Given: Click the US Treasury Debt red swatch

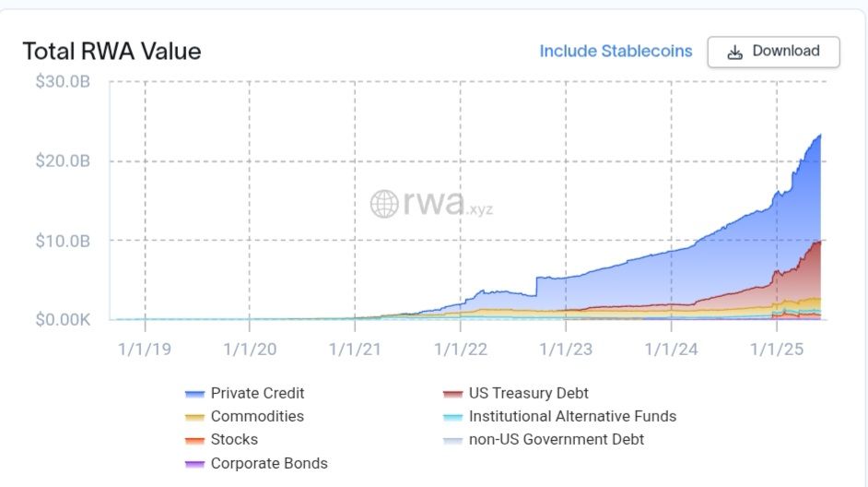Looking at the screenshot, I should [x=452, y=394].
